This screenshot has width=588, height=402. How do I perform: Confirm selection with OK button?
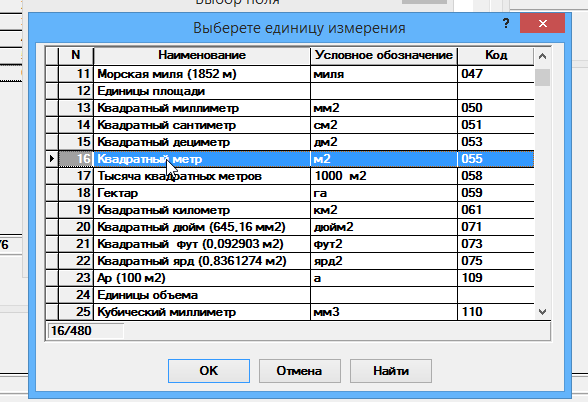tap(209, 371)
